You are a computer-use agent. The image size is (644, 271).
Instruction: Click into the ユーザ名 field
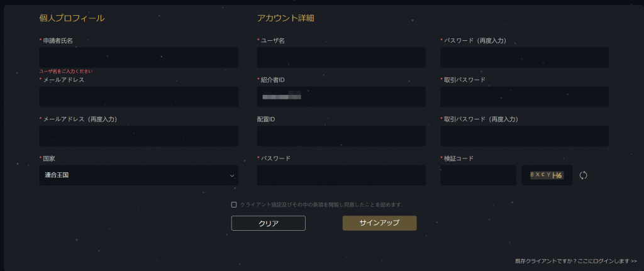[x=341, y=57]
